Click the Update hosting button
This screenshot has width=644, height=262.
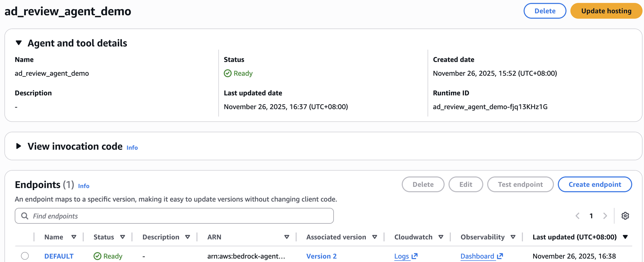(606, 11)
